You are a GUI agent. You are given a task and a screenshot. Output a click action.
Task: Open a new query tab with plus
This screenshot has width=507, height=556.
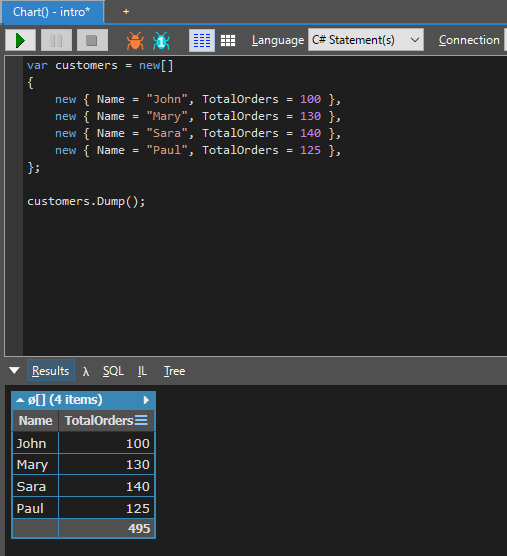[x=126, y=12]
